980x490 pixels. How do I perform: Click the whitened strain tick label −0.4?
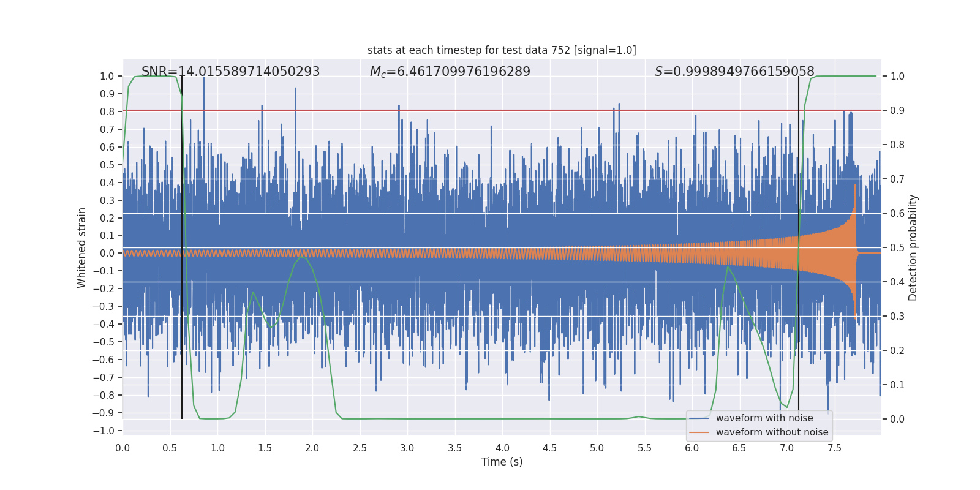coord(104,325)
